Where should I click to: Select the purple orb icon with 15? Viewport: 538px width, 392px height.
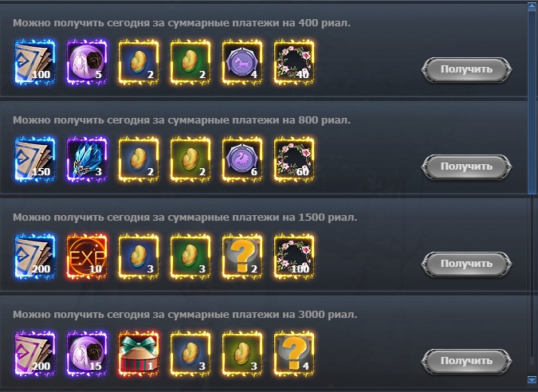(87, 354)
